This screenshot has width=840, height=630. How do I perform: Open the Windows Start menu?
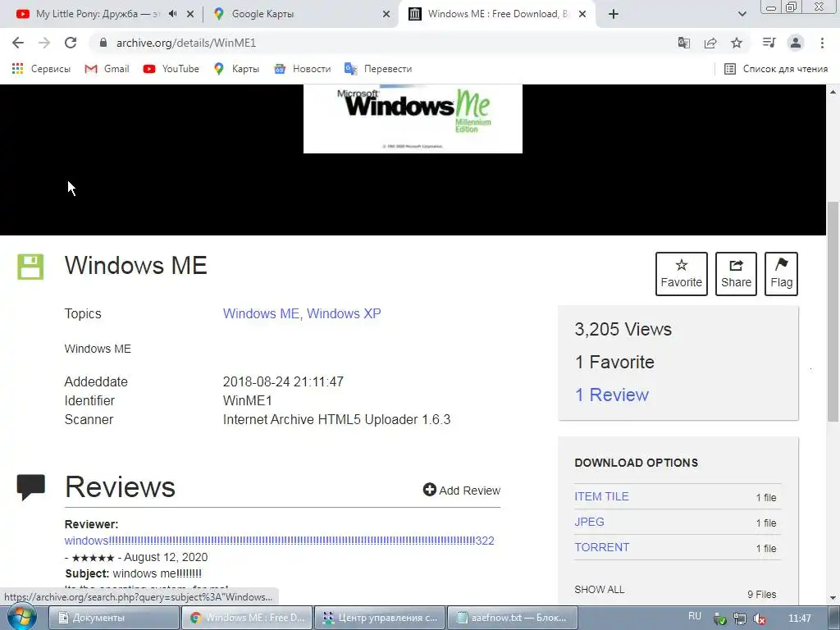21,617
